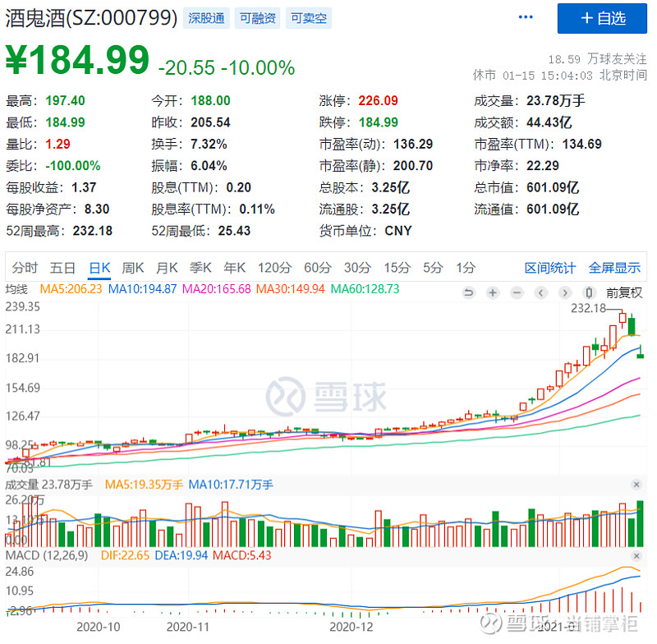Click DEA:19.94 value
657x644 pixels.
181,555
